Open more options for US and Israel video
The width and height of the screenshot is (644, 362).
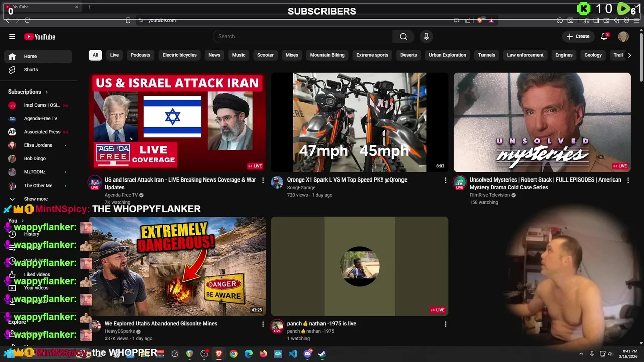[x=263, y=180]
